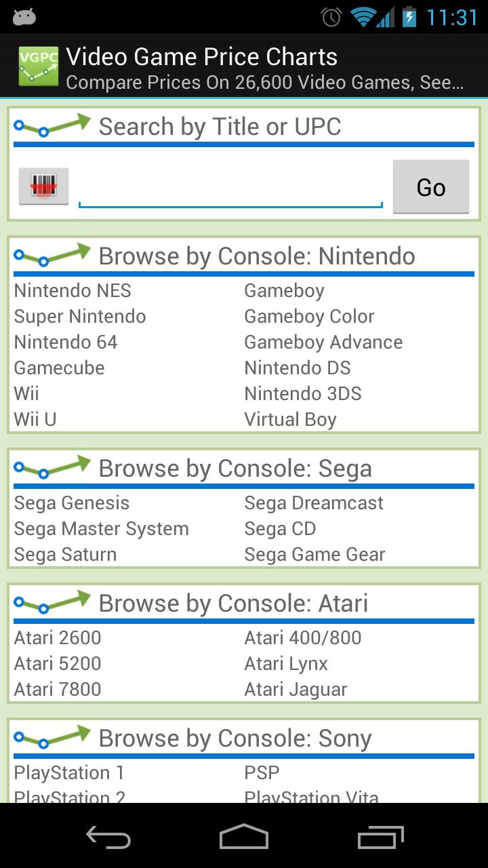Click the search text input field
Image resolution: width=488 pixels, height=868 pixels.
230,185
